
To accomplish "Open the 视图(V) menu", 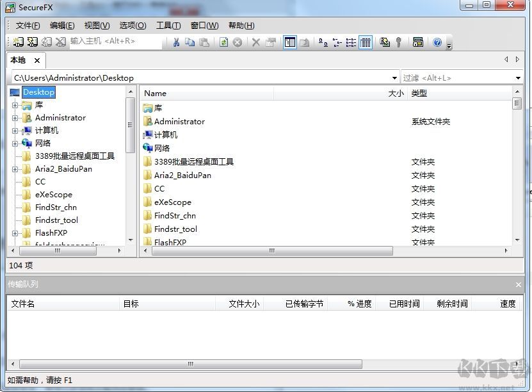I will pos(97,26).
